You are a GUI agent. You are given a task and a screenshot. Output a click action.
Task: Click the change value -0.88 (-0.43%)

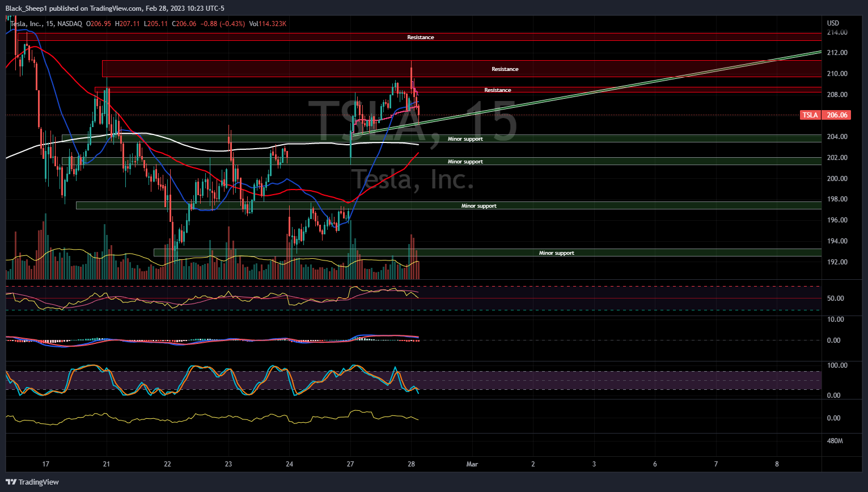pos(223,24)
